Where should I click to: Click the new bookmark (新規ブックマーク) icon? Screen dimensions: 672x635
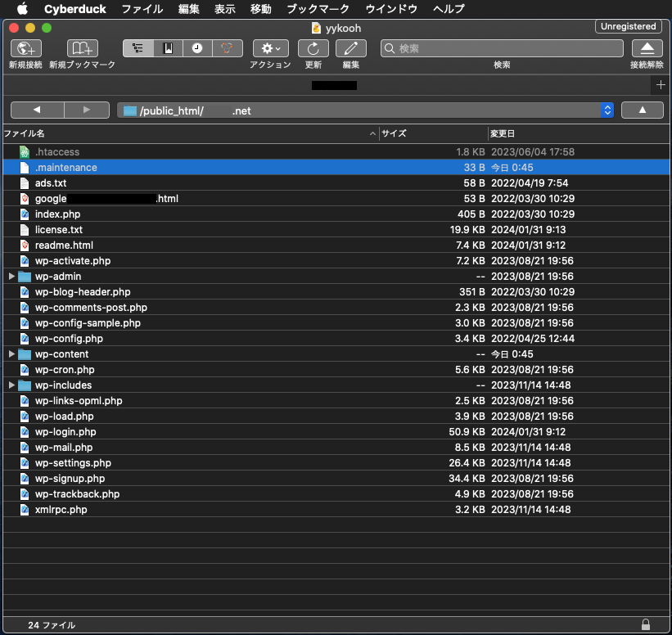point(83,48)
